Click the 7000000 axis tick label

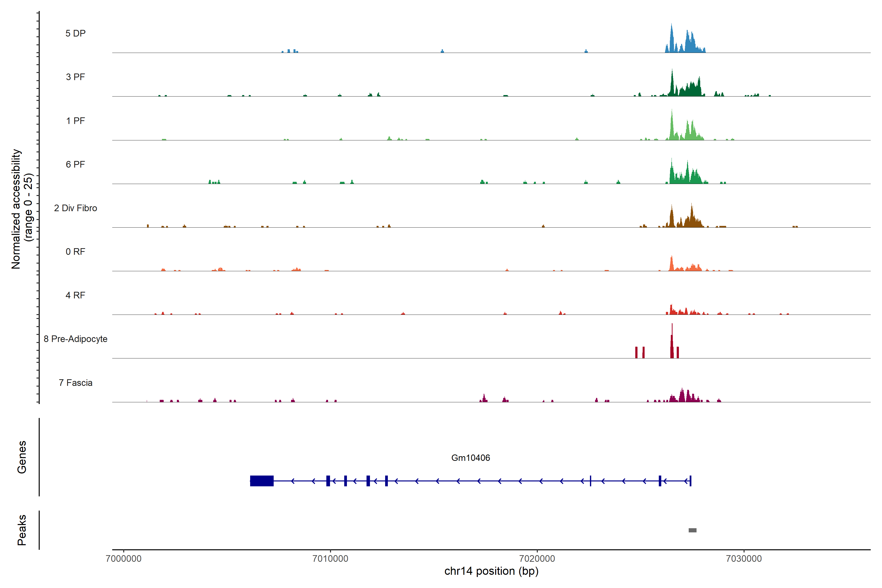(x=123, y=558)
